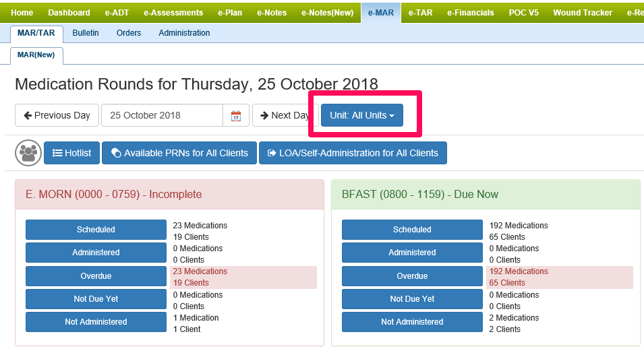View Scheduled medications in E. MORN round
The width and height of the screenshot is (644, 359).
click(96, 230)
